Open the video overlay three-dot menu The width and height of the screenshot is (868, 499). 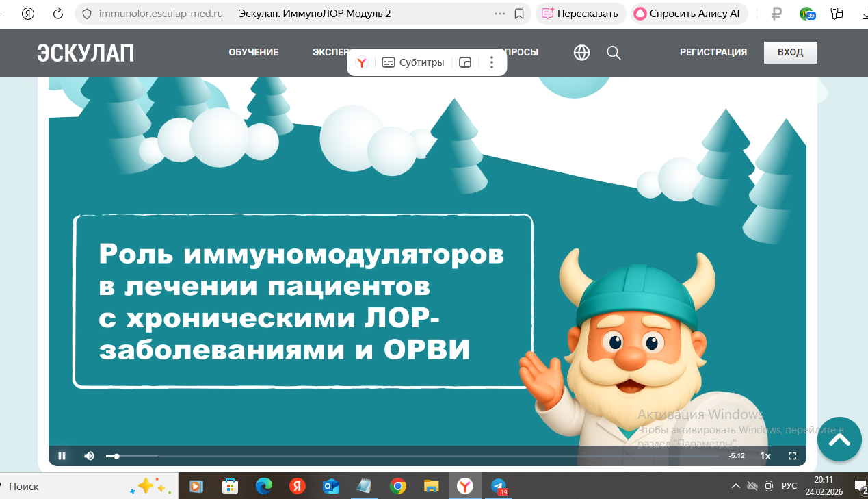(x=491, y=62)
